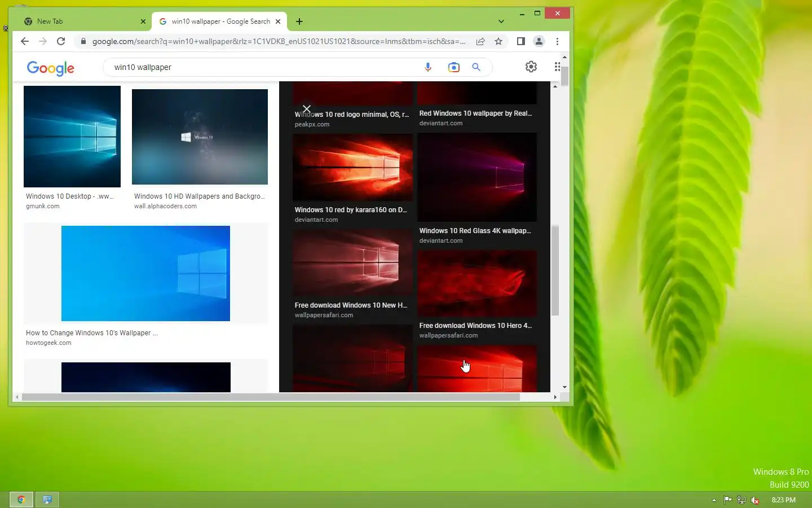Reload the current page
Viewport: 812px width, 508px height.
point(61,41)
